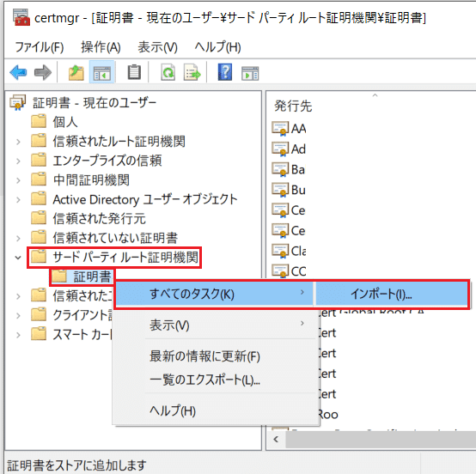The width and height of the screenshot is (476, 474).
Task: Expand 信頼されたルート証明機関 node
Action: (18, 142)
